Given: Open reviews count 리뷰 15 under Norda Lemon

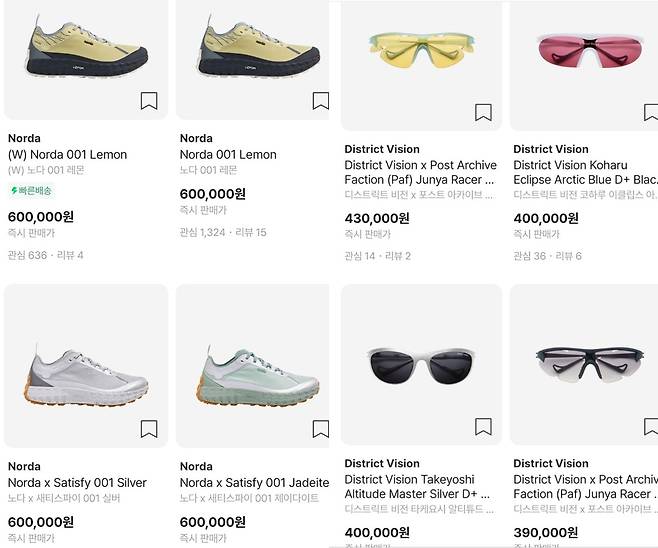Looking at the screenshot, I should pyautogui.click(x=251, y=232).
